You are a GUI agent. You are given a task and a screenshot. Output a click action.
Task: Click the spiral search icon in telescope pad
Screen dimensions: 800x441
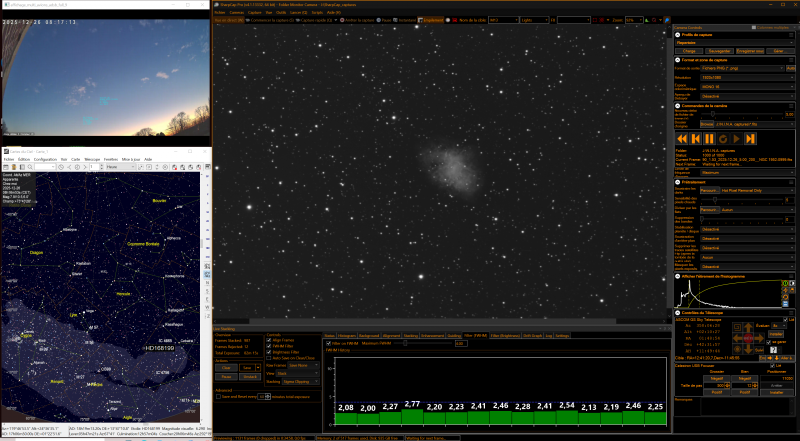click(x=737, y=327)
